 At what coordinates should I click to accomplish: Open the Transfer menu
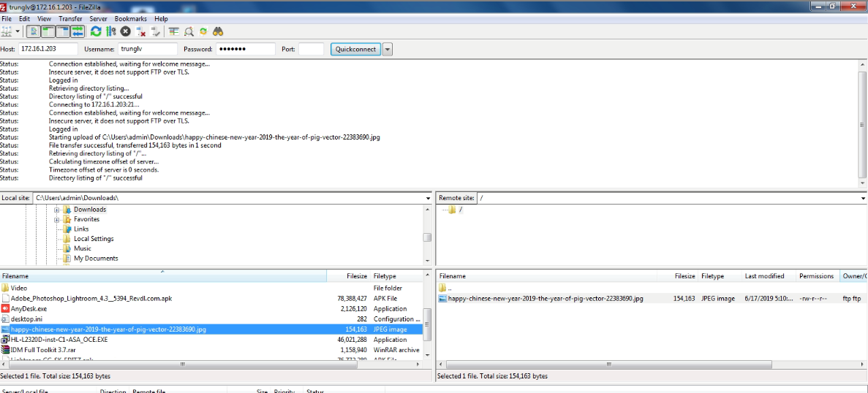click(x=70, y=19)
